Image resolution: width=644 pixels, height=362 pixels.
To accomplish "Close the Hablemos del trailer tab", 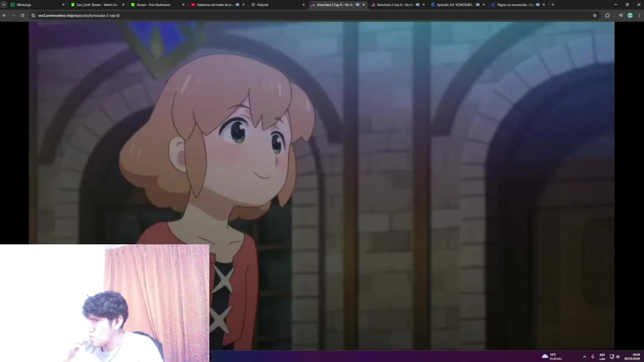I will click(x=244, y=5).
